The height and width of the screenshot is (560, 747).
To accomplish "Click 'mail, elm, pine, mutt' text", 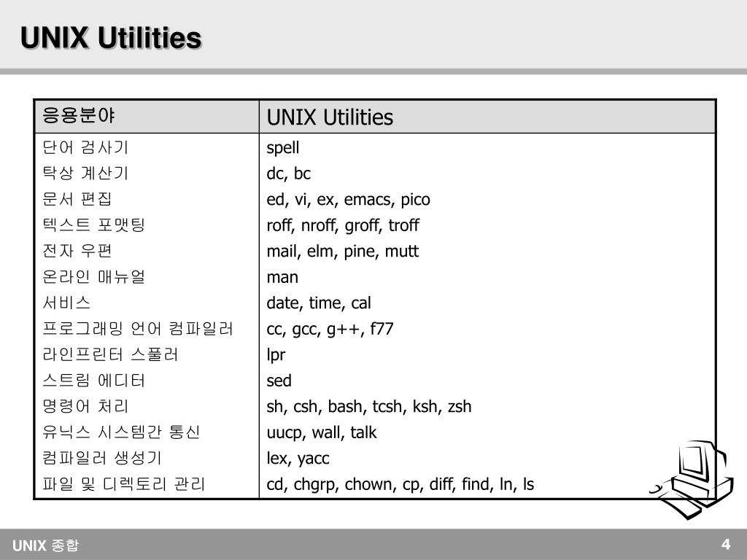I will click(343, 252).
